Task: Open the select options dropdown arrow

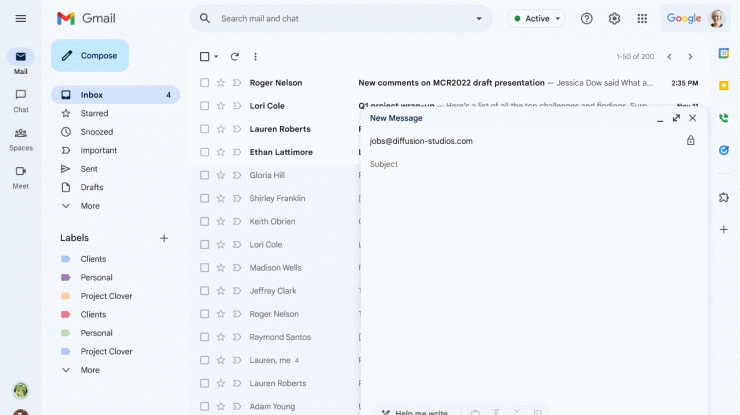Action: click(216, 57)
